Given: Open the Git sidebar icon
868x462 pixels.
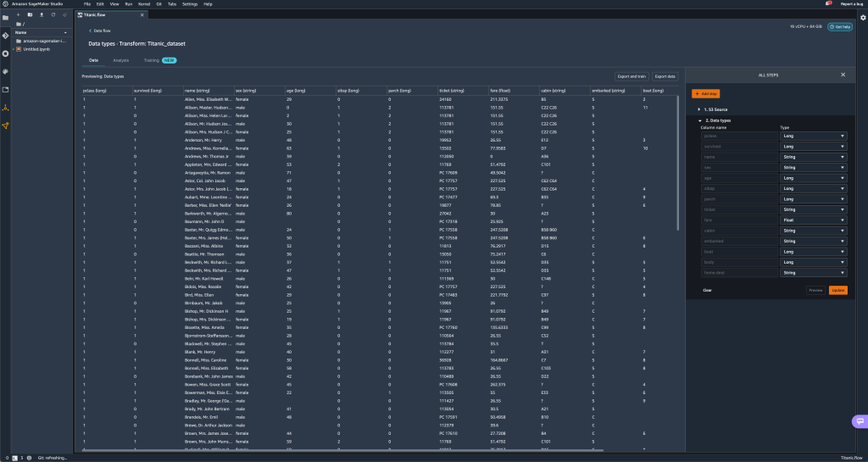Looking at the screenshot, I should (6, 36).
